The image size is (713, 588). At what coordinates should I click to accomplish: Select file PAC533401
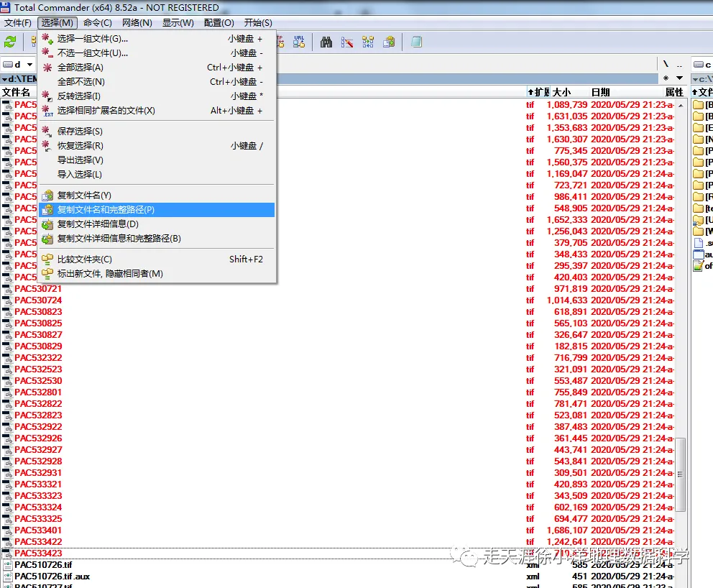coord(38,530)
